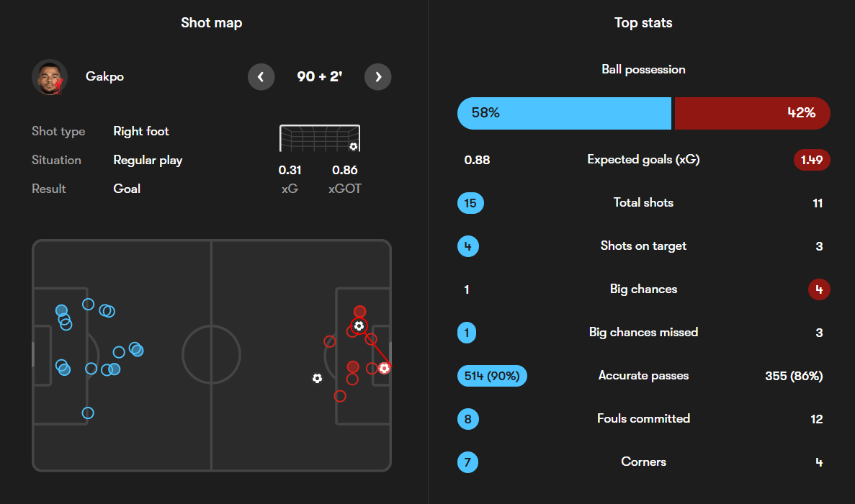Click the Shot map heading
This screenshot has width=855, height=504.
211,23
